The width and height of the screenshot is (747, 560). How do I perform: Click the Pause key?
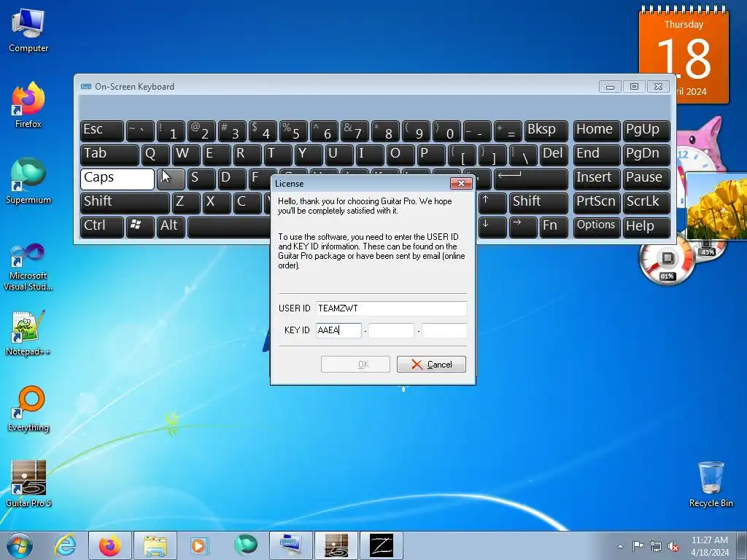coord(646,179)
